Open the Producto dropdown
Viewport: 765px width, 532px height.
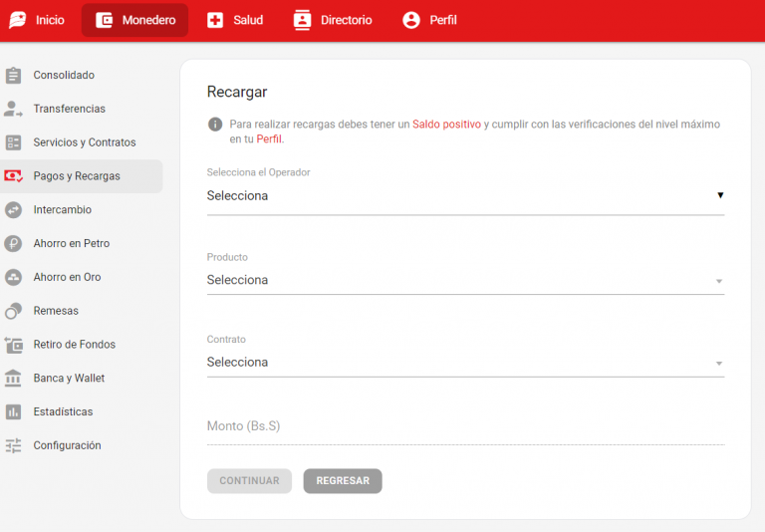coord(464,280)
